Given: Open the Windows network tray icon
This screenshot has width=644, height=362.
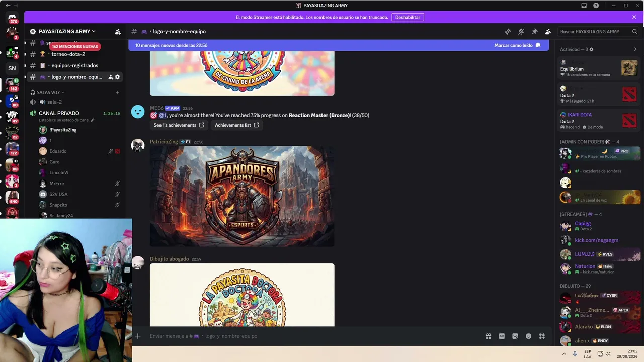Looking at the screenshot, I should click(600, 354).
